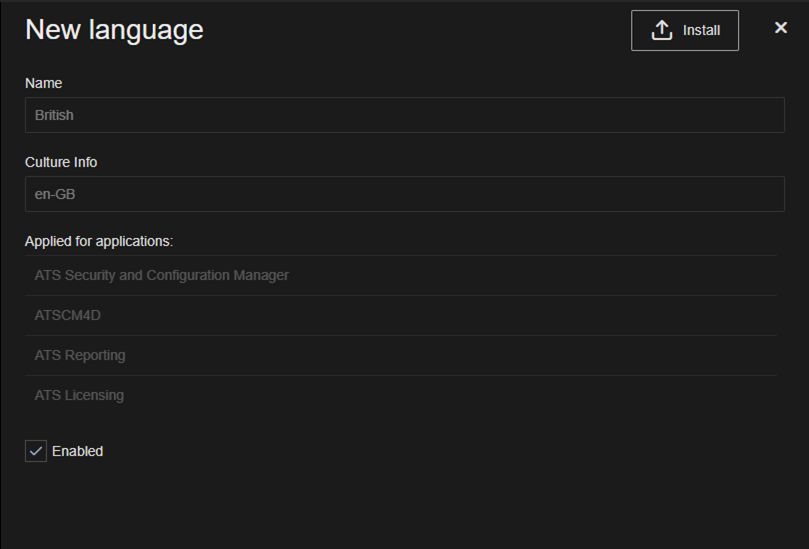Image resolution: width=809 pixels, height=549 pixels.
Task: Pick ATS Licensing from the applications list
Action: point(79,395)
